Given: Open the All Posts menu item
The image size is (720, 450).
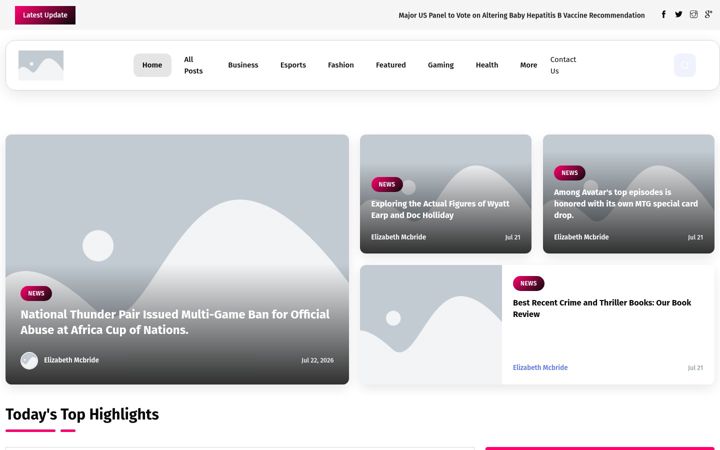Looking at the screenshot, I should (x=193, y=65).
